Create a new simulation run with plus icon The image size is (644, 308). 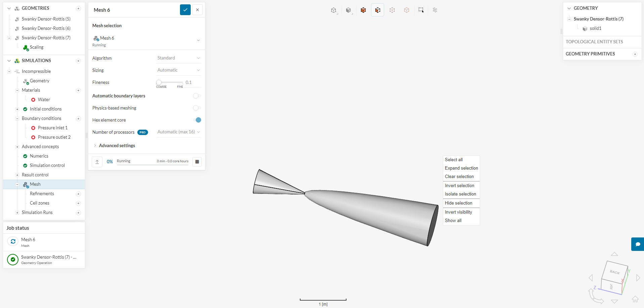point(78,213)
